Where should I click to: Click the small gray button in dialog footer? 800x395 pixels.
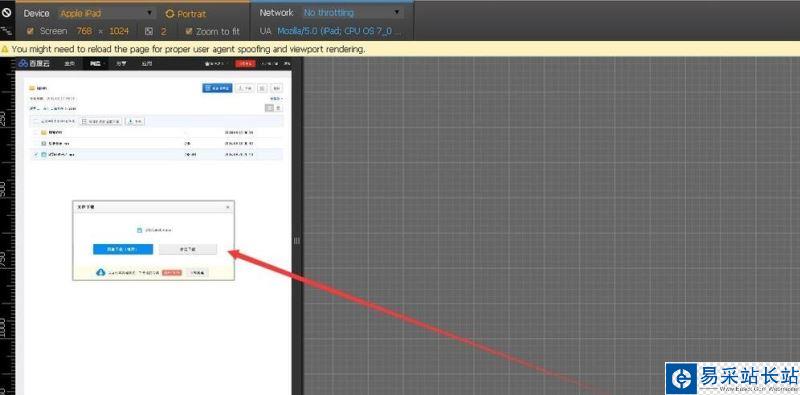coord(197,273)
